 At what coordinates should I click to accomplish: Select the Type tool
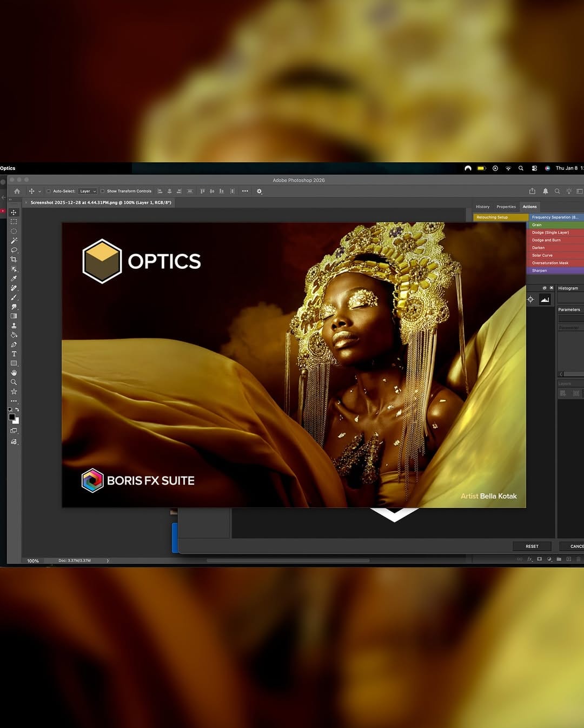[14, 354]
